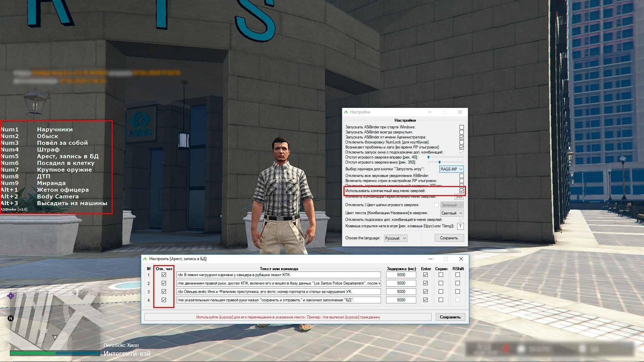Image resolution: width=644 pixels, height=362 pixels.
Task: Minimize the Настроить [Арест, запись в БД] window
Action: click(x=431, y=259)
